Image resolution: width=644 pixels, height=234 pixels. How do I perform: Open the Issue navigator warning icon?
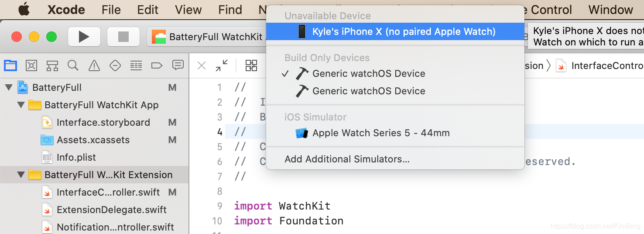94,66
